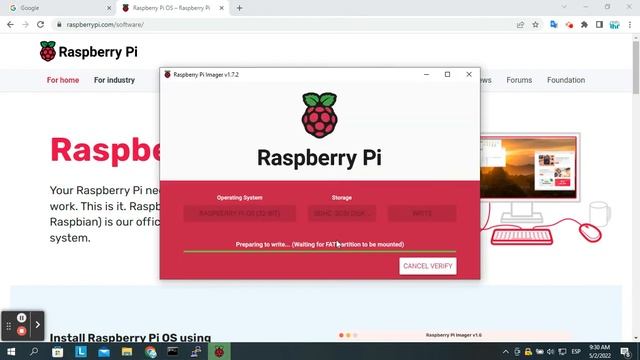Click the first red carousel dot
Screen dimensions: 640x360
(341, 335)
